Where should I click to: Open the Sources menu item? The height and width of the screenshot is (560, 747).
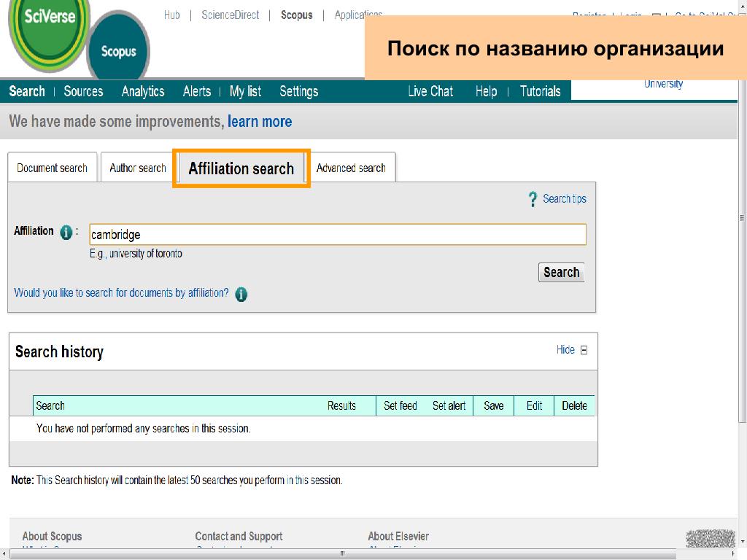point(83,91)
